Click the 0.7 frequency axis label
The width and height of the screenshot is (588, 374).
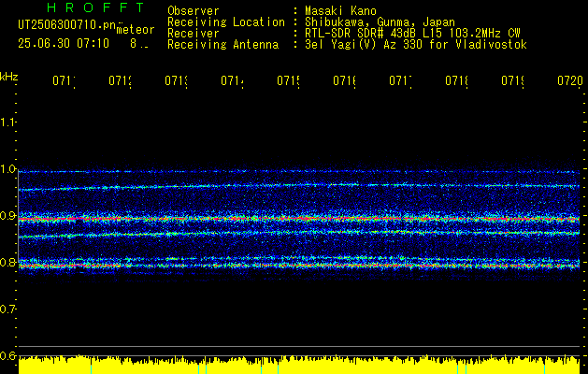(x=7, y=309)
